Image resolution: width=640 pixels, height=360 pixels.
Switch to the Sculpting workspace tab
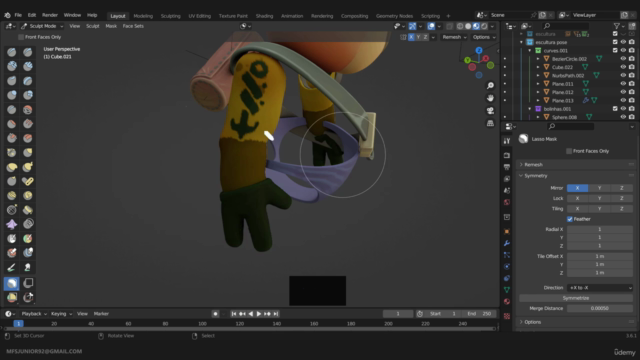pyautogui.click(x=170, y=16)
